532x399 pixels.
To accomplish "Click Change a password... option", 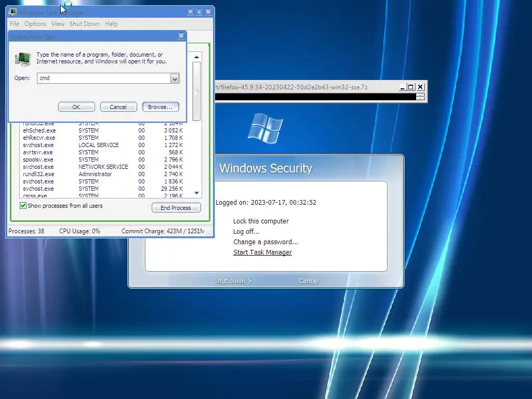I will point(265,242).
